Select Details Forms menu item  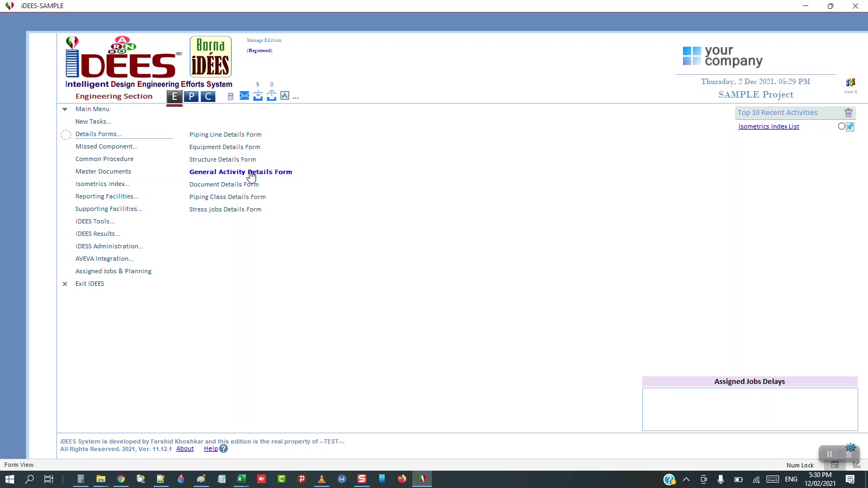[x=98, y=134]
